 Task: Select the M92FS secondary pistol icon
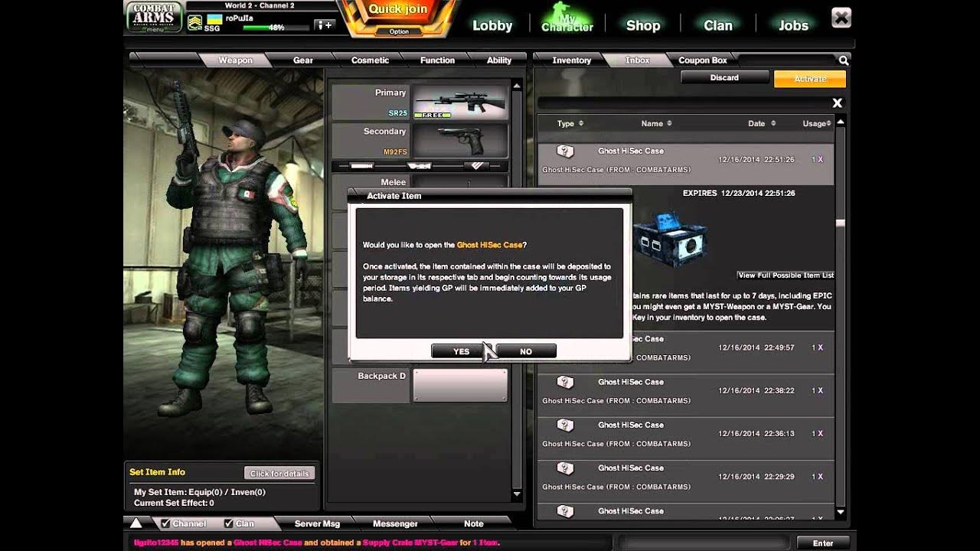[460, 141]
